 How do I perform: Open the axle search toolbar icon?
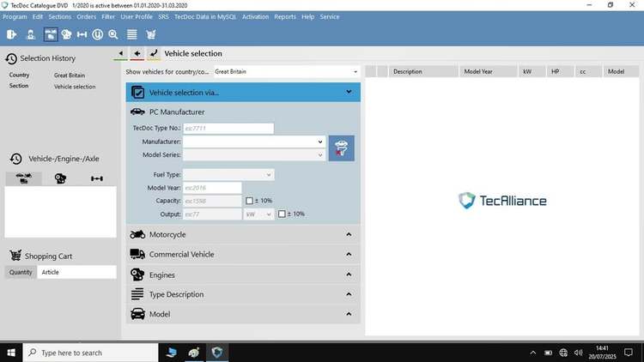(x=82, y=34)
